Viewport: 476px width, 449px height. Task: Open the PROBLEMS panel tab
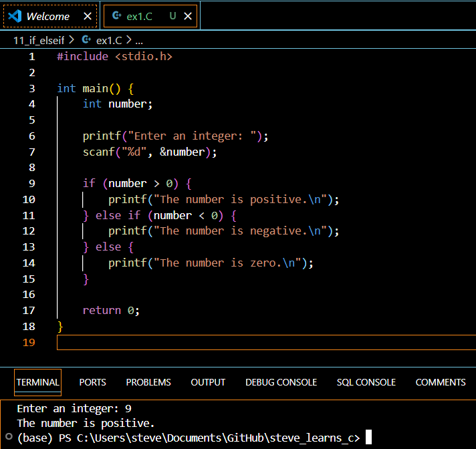coord(148,382)
